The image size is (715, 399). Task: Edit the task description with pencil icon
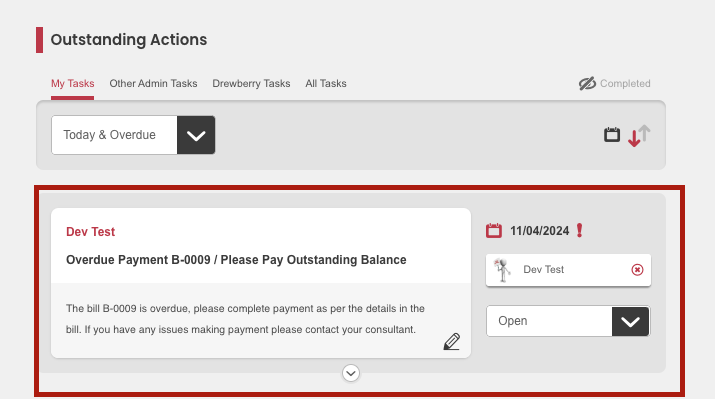[451, 342]
